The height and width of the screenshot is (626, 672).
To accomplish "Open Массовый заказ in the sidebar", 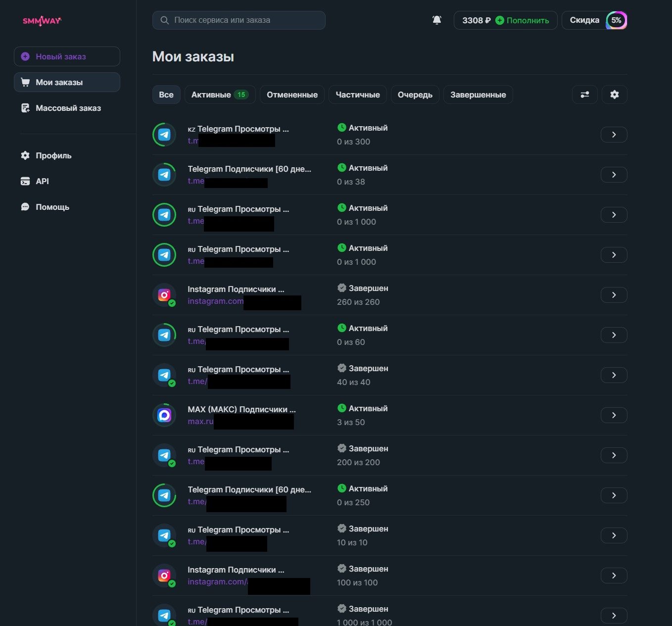I will [x=68, y=108].
